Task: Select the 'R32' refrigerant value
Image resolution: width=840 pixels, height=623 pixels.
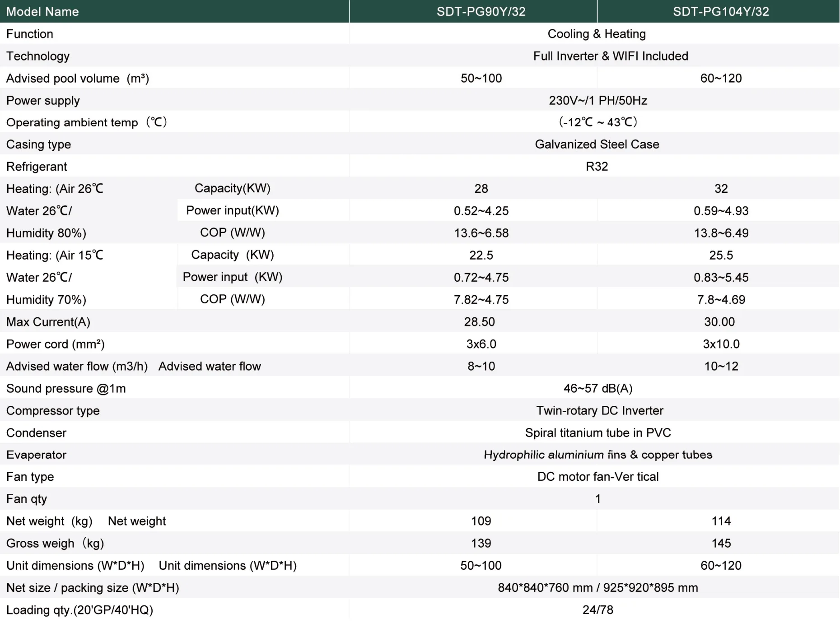Action: pyautogui.click(x=597, y=167)
